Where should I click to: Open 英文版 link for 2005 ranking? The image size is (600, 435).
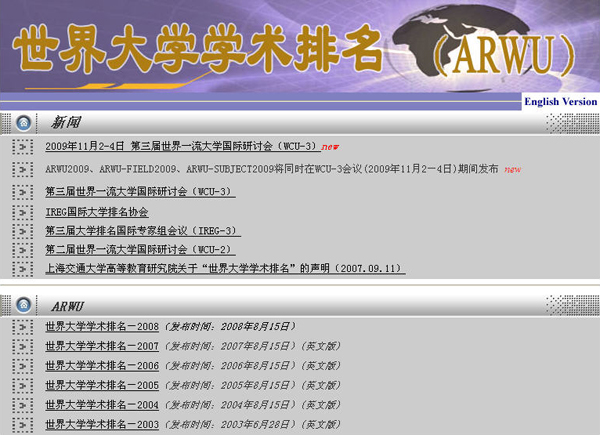pos(321,385)
